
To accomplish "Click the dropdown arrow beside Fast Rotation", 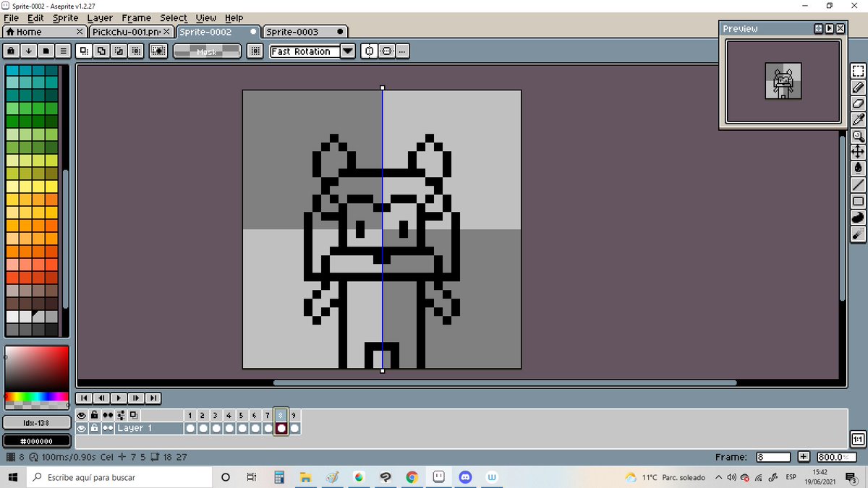I will pyautogui.click(x=348, y=51).
